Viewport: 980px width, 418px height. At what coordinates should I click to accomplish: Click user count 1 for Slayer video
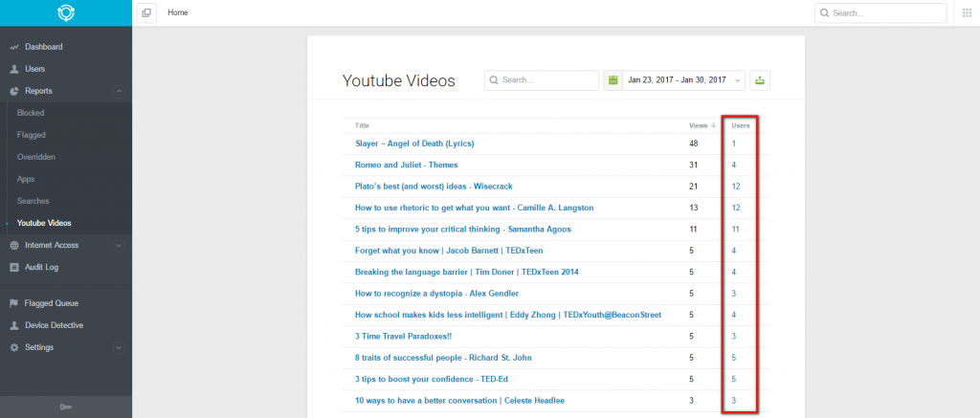pyautogui.click(x=734, y=143)
